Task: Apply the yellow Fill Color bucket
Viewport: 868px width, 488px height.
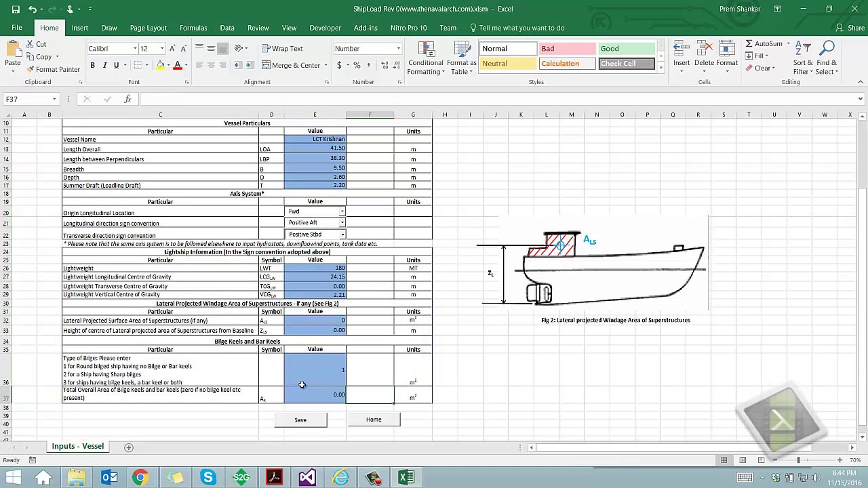Action: point(160,65)
